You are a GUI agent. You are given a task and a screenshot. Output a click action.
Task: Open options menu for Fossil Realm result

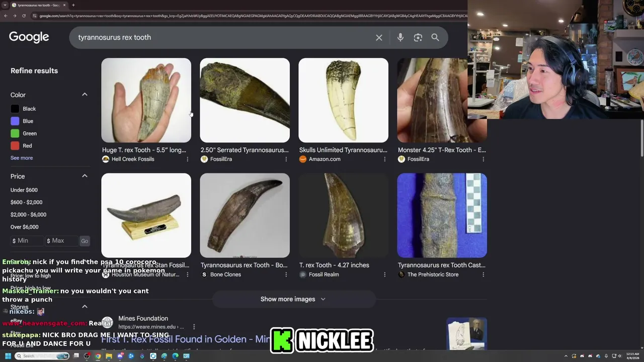(x=385, y=275)
